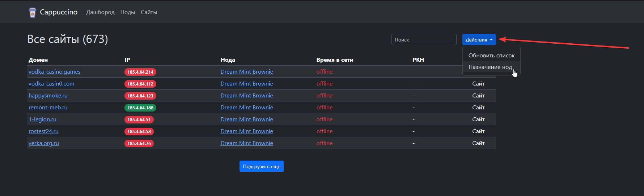Image resolution: width=644 pixels, height=196 pixels.
Task: Select Обновить список from dropdown menu
Action: point(491,56)
